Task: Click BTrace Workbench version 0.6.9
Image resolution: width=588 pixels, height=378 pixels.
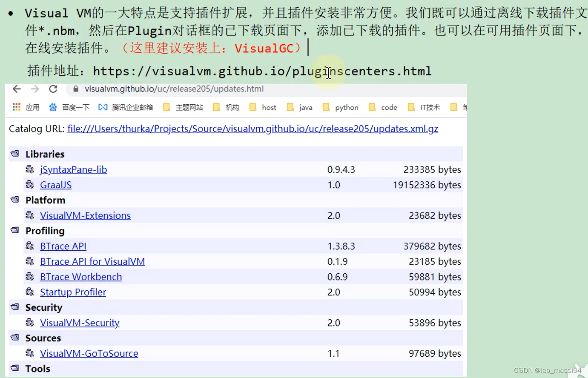Action: pos(337,277)
